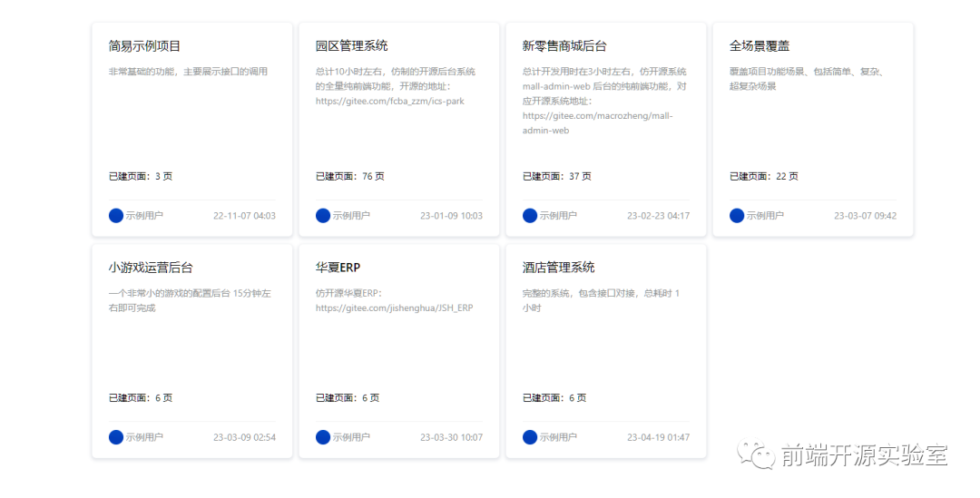Click 已建页面: 6 页 on 华夏ERP card

[x=347, y=398]
